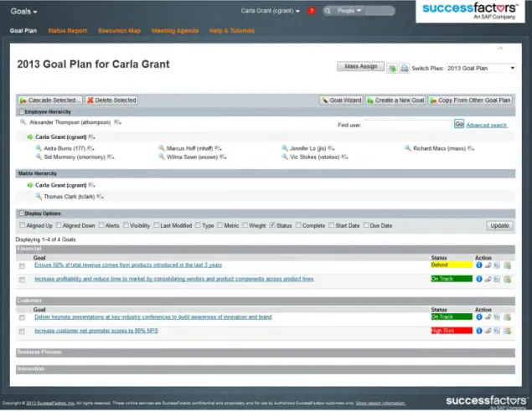Click calendar-add icon for Deliver keynote presentations goal

coord(507,317)
